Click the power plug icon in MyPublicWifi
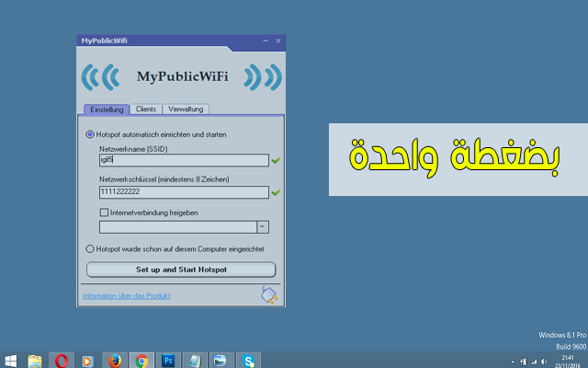Image resolution: width=588 pixels, height=368 pixels. pyautogui.click(x=269, y=294)
